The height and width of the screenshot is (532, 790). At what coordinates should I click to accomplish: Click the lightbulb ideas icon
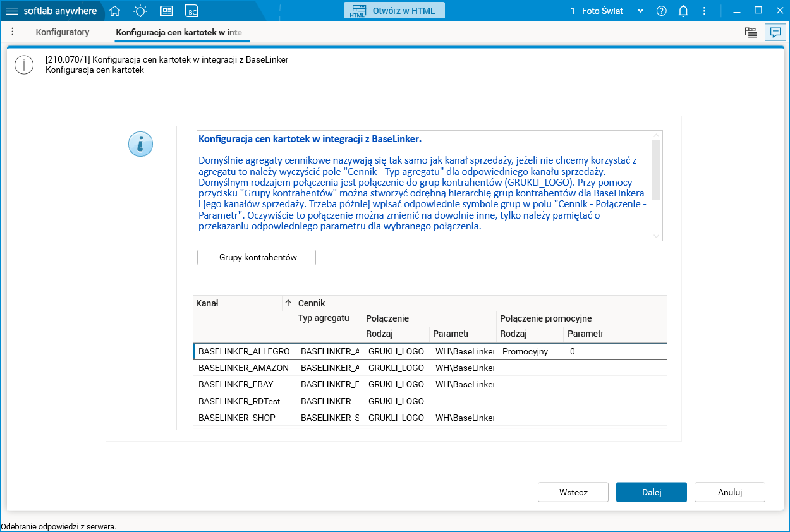point(140,11)
